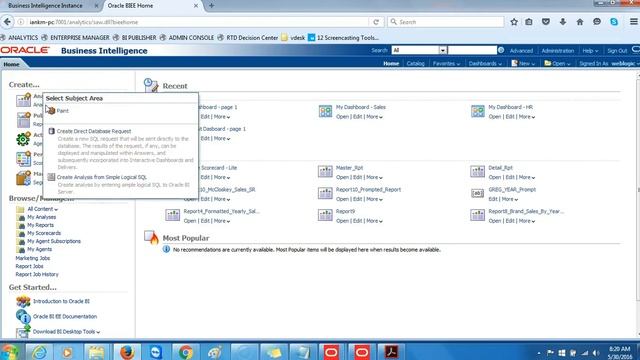This screenshot has width=640, height=360.
Task: Close the Oracle BIEE Home tab
Action: 196,6
